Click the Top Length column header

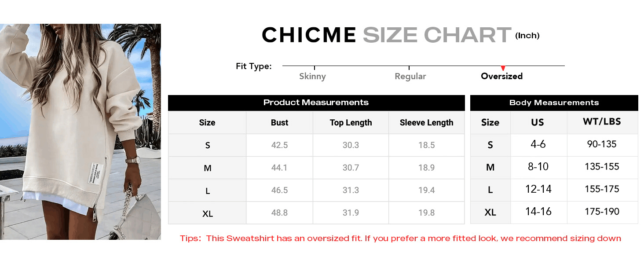[351, 123]
